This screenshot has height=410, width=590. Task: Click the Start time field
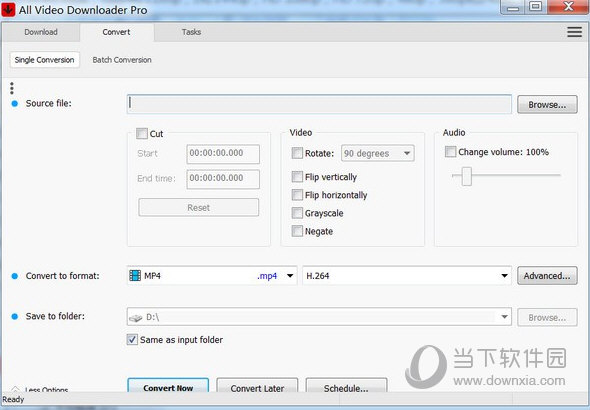[223, 154]
